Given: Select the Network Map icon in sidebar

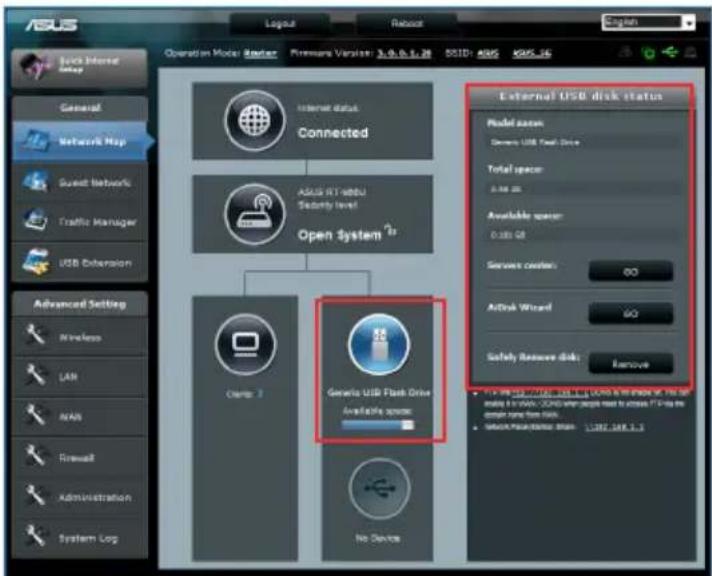Looking at the screenshot, I should tap(35, 141).
